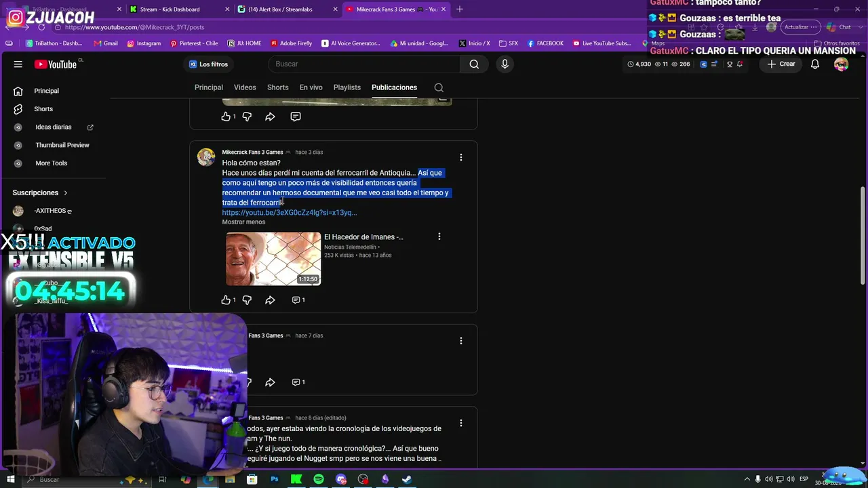Open Los filtros extension button
This screenshot has height=488, width=868.
pos(208,64)
